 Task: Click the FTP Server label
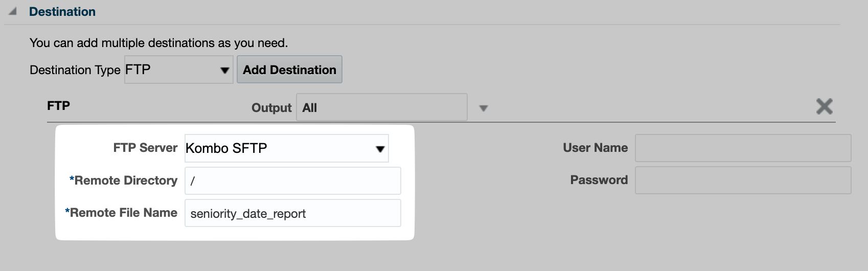point(145,148)
